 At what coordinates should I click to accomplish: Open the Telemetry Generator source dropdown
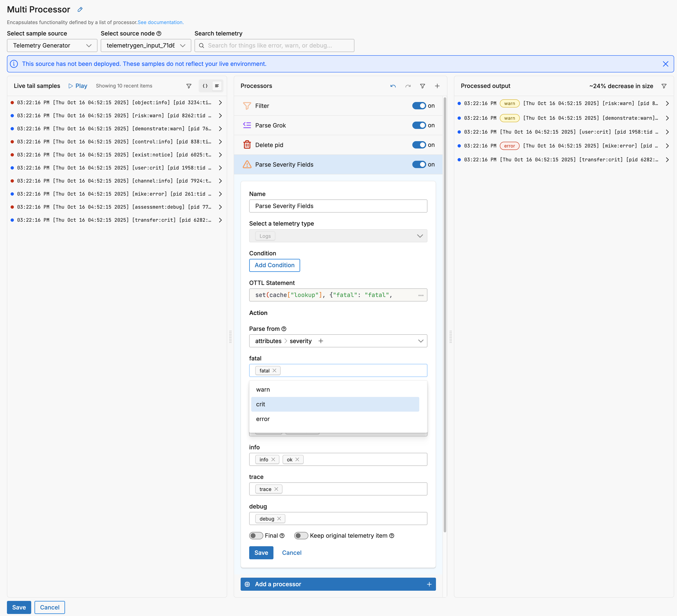point(52,45)
